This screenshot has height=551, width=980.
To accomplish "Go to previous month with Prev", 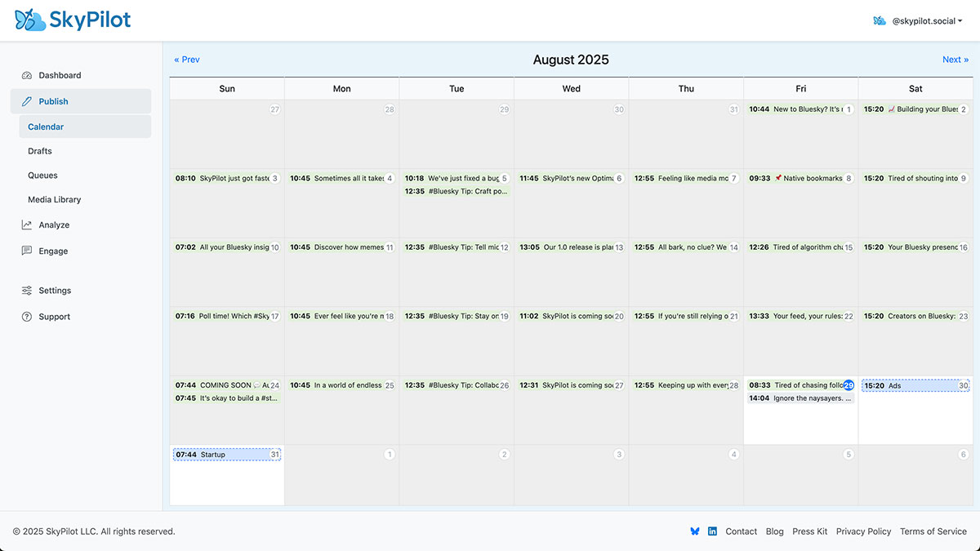I will pyautogui.click(x=187, y=60).
